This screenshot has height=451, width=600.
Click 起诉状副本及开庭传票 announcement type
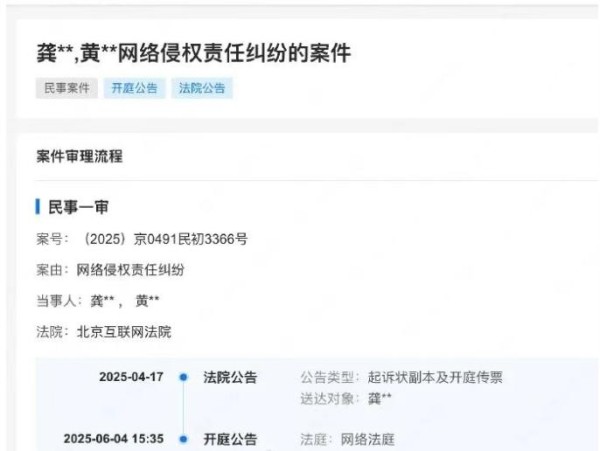pos(435,378)
